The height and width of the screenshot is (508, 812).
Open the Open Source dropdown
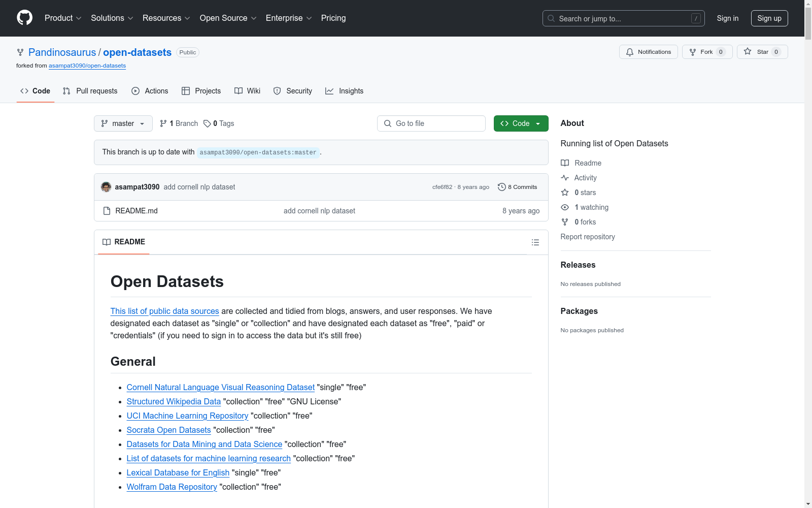(228, 18)
